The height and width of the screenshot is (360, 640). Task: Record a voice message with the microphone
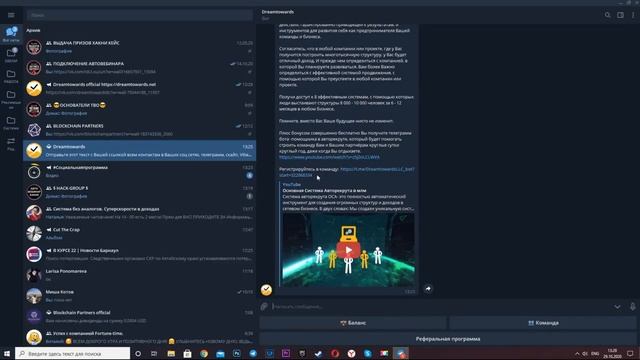pyautogui.click(x=633, y=307)
